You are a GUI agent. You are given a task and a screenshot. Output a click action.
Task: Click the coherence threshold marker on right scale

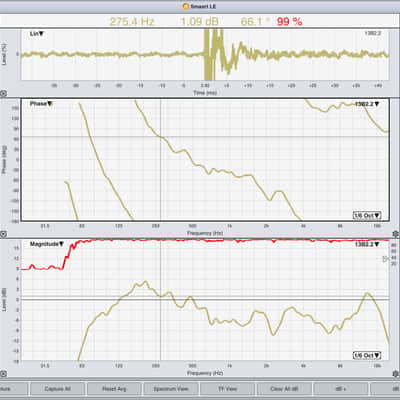pos(386,259)
